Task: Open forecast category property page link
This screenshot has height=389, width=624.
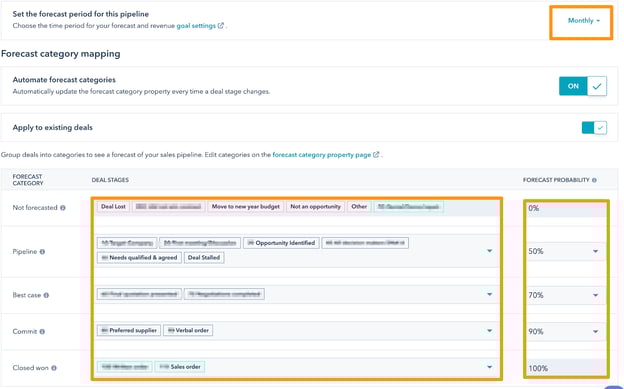Action: point(322,155)
